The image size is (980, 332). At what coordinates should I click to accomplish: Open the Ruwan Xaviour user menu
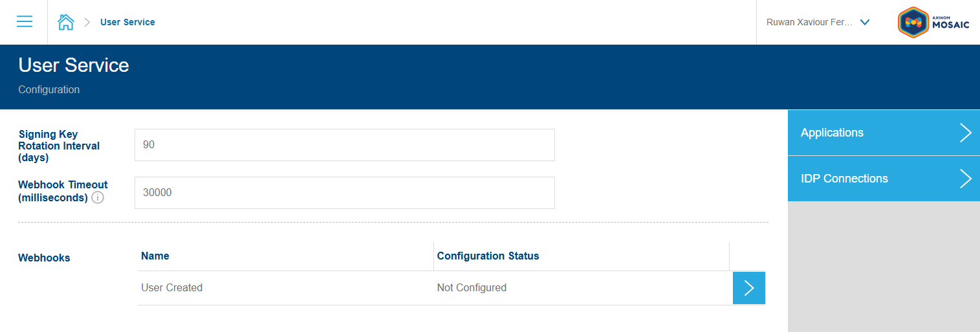pos(809,22)
